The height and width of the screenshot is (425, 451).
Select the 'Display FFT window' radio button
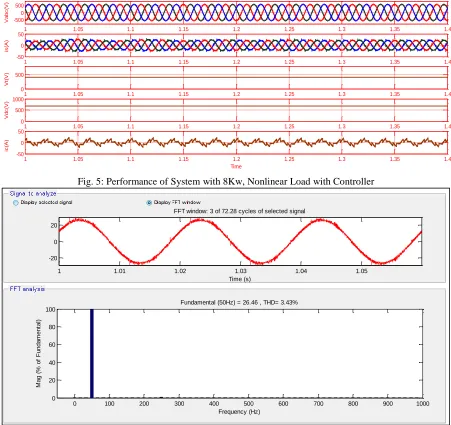pyautogui.click(x=149, y=203)
